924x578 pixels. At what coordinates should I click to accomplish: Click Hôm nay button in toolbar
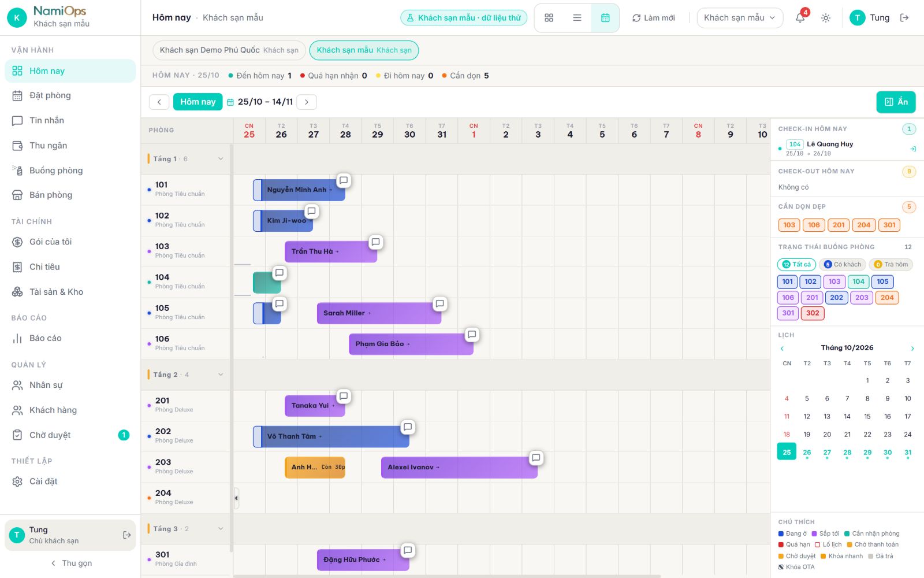pos(198,102)
